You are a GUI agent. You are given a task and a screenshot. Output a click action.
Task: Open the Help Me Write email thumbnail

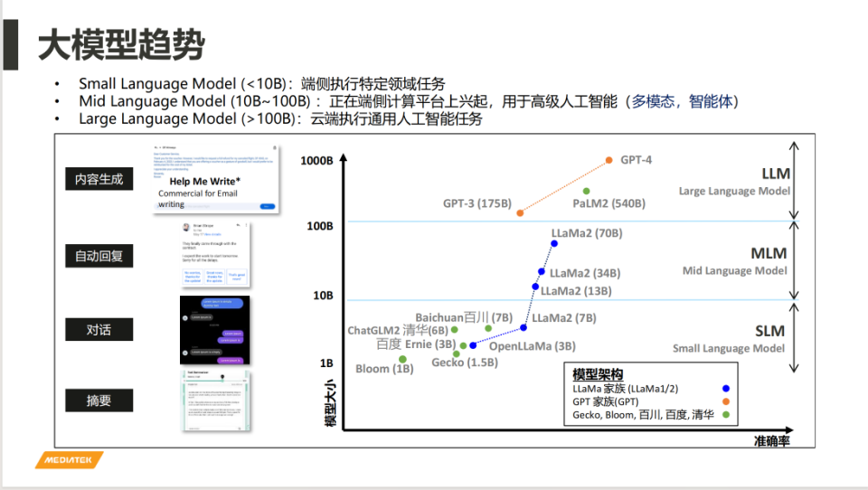click(215, 179)
